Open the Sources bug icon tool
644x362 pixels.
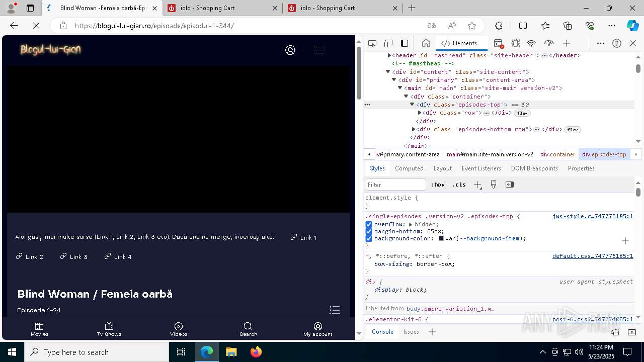click(x=515, y=43)
